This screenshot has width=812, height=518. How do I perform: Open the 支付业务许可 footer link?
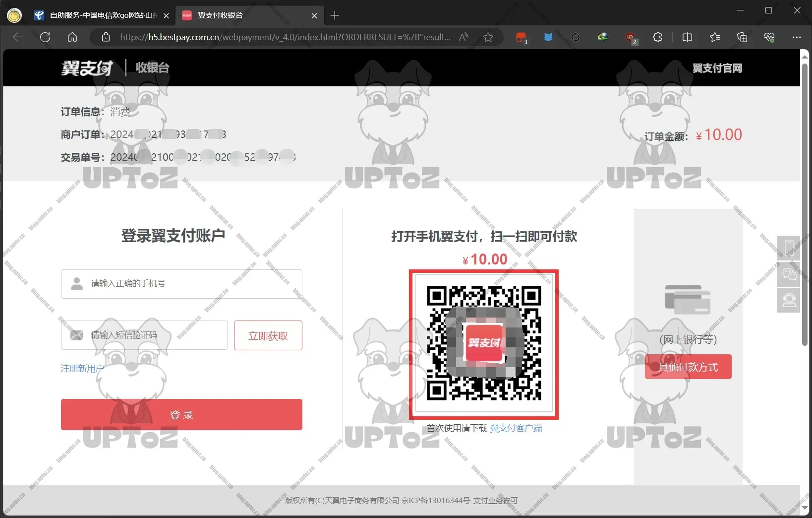(495, 500)
